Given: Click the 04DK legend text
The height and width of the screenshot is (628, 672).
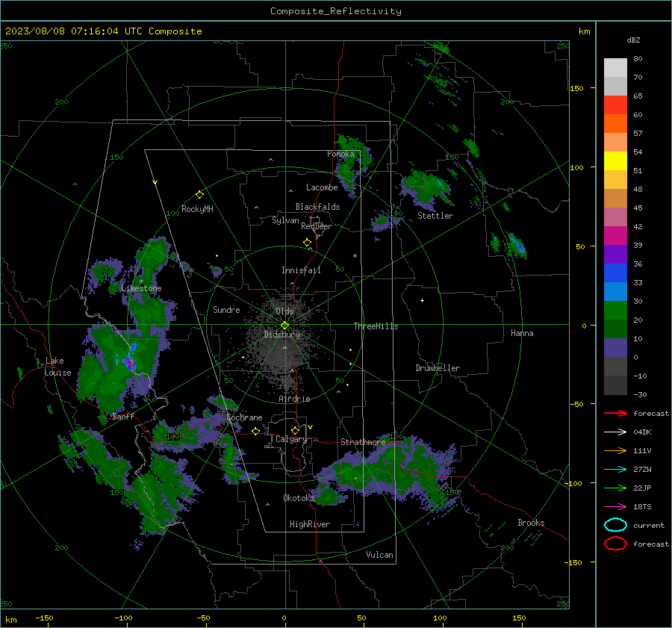Looking at the screenshot, I should pos(642,432).
